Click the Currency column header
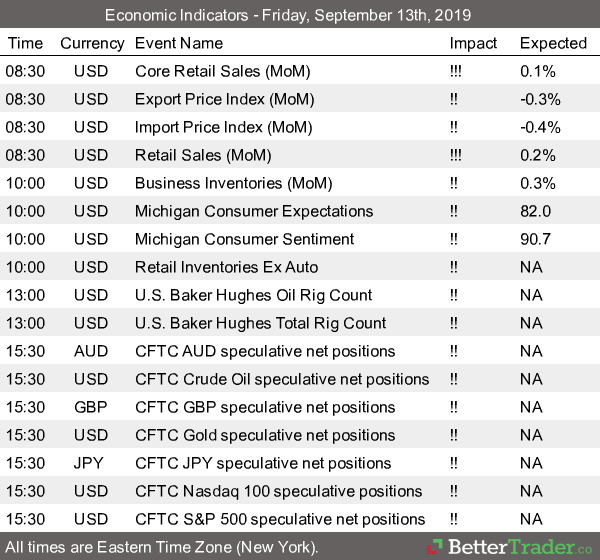The image size is (600, 560). (92, 43)
